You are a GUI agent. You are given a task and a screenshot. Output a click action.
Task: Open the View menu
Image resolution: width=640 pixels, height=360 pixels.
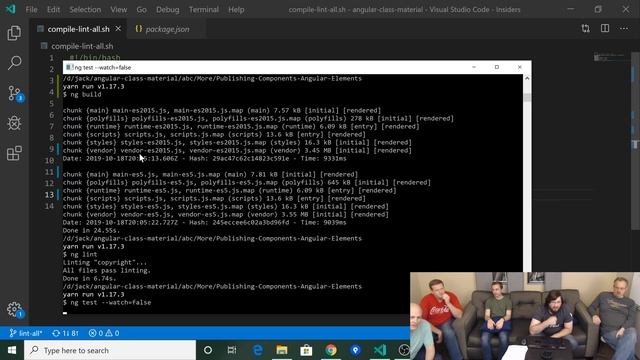118,9
